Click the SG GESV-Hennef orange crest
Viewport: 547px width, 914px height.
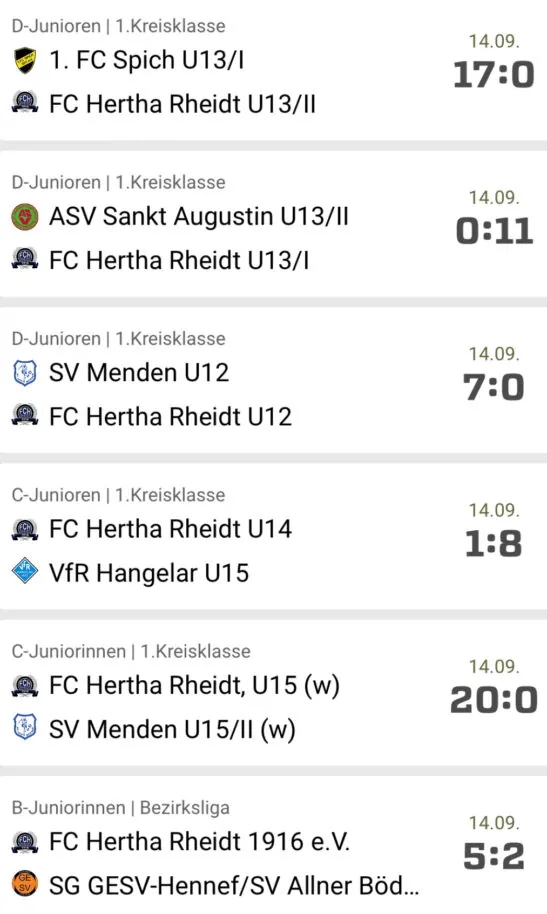[25, 885]
